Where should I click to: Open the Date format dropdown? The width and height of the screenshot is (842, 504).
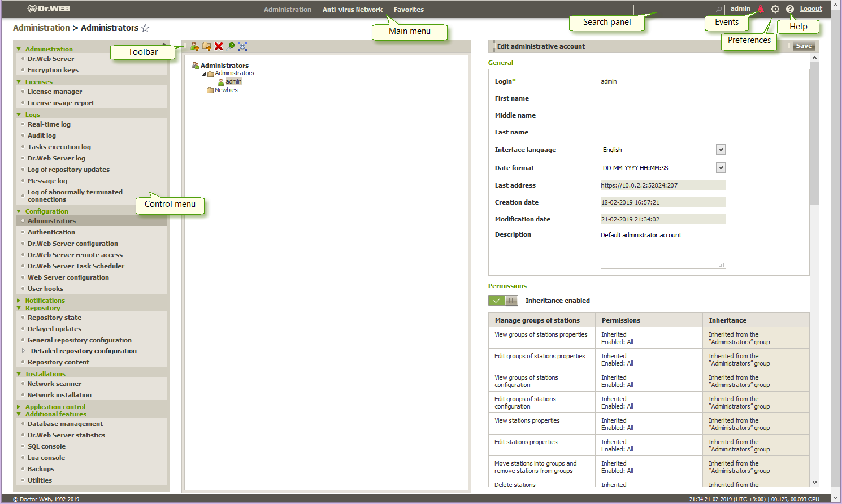721,168
